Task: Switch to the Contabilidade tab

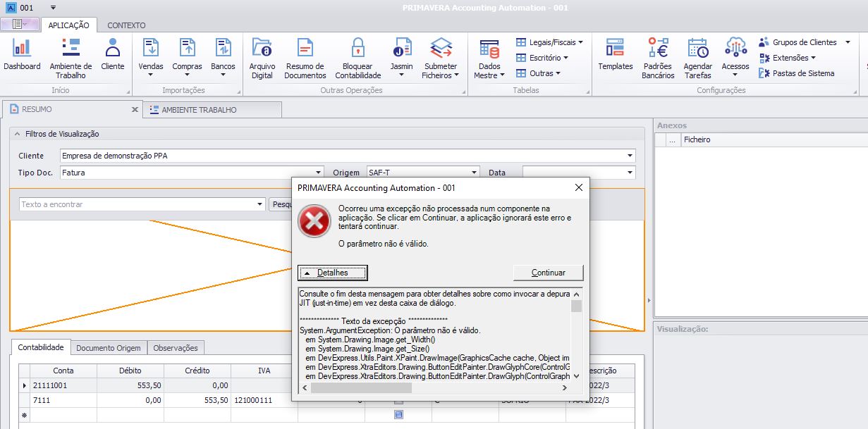Action: [x=41, y=347]
